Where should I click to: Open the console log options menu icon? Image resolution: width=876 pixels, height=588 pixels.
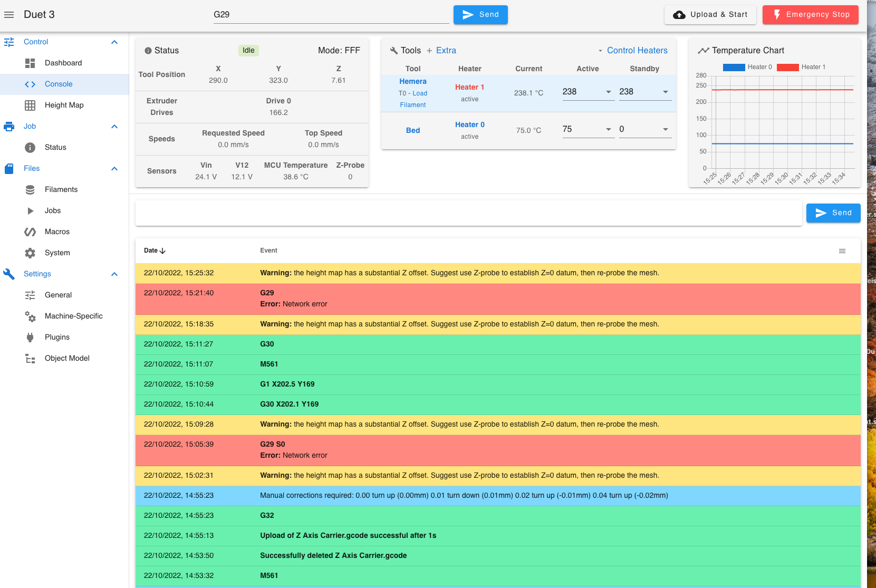pyautogui.click(x=842, y=251)
